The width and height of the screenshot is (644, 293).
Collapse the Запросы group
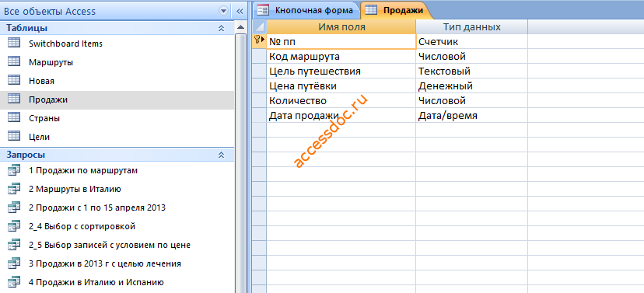point(221,155)
